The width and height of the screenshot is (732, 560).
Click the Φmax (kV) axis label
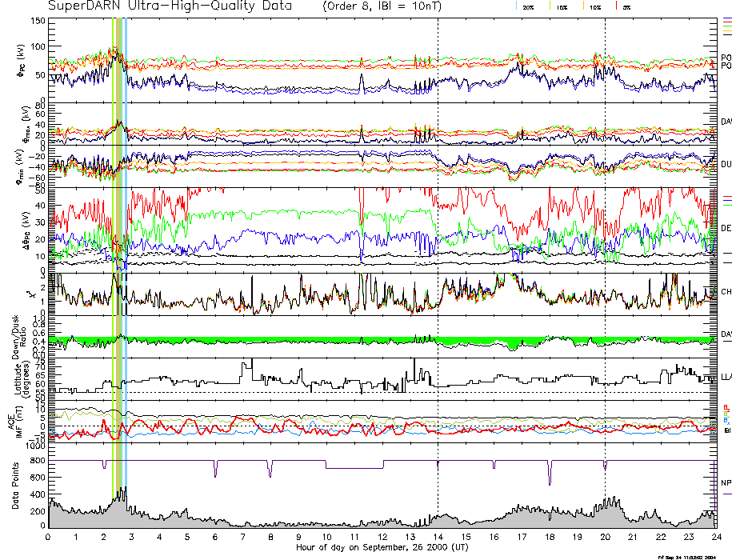click(25, 124)
